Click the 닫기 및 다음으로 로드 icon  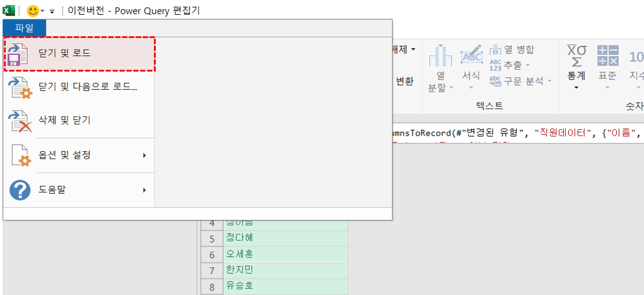19,87
